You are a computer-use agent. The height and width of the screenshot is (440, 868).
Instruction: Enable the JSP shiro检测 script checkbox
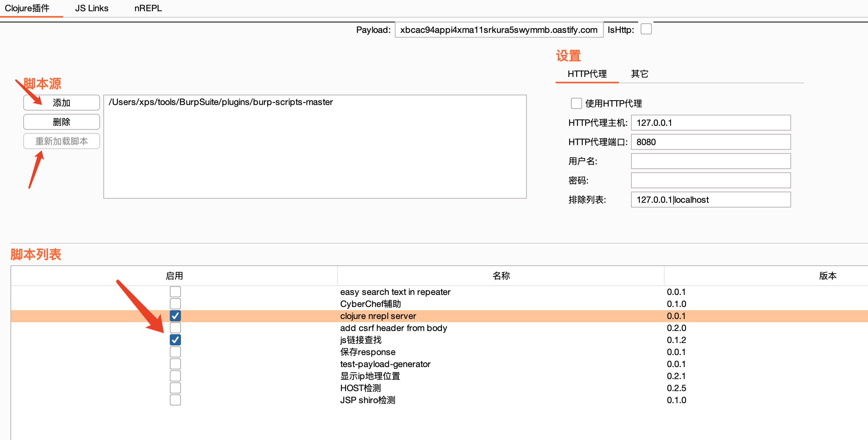pyautogui.click(x=175, y=400)
